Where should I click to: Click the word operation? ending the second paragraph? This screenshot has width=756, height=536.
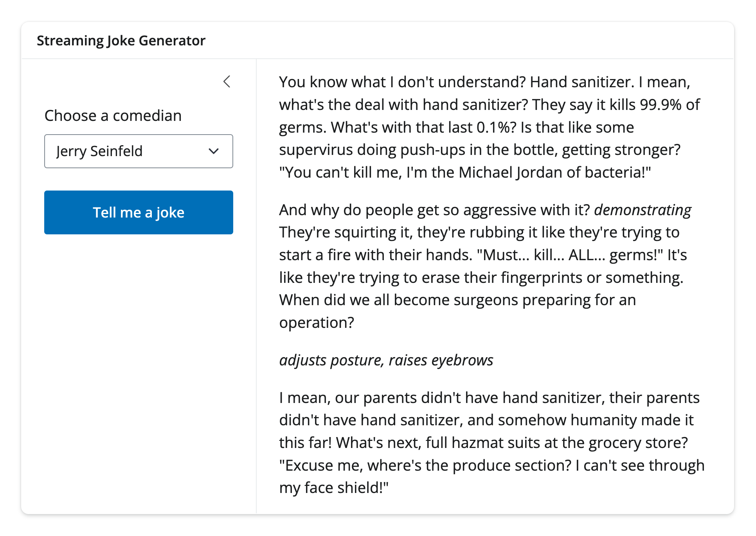(x=316, y=323)
